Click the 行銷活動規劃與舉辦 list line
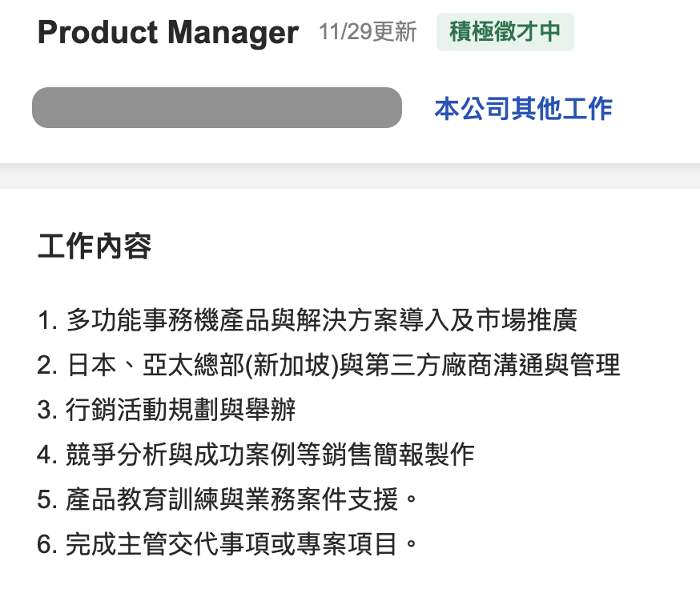 [x=181, y=411]
